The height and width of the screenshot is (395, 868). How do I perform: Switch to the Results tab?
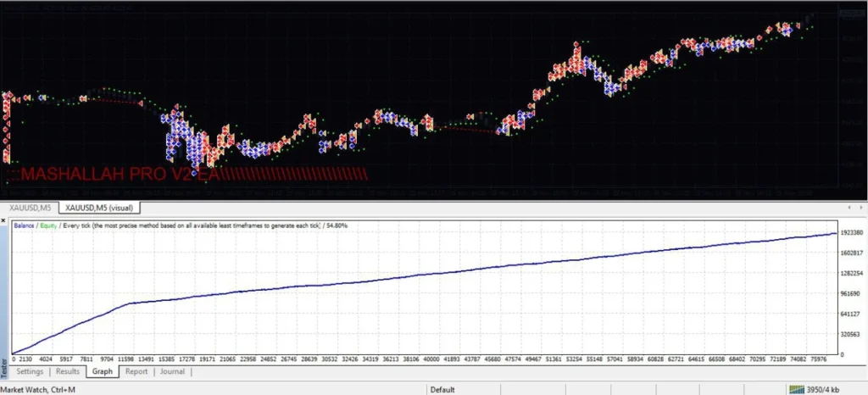68,371
